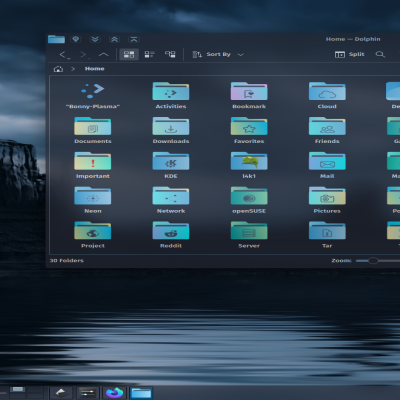This screenshot has height=400, width=400.
Task: Open the Downloads folder
Action: click(x=171, y=126)
